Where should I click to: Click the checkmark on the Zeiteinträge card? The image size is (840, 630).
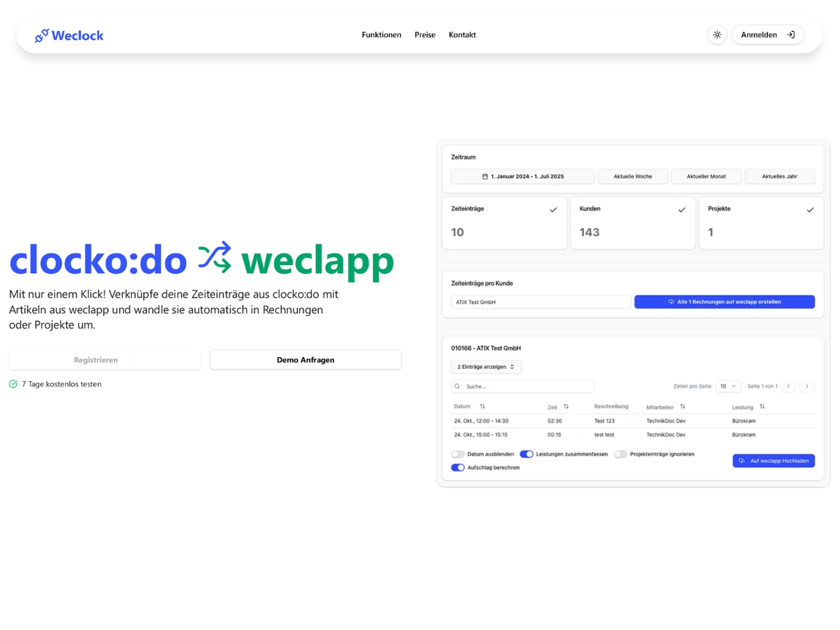pyautogui.click(x=553, y=209)
